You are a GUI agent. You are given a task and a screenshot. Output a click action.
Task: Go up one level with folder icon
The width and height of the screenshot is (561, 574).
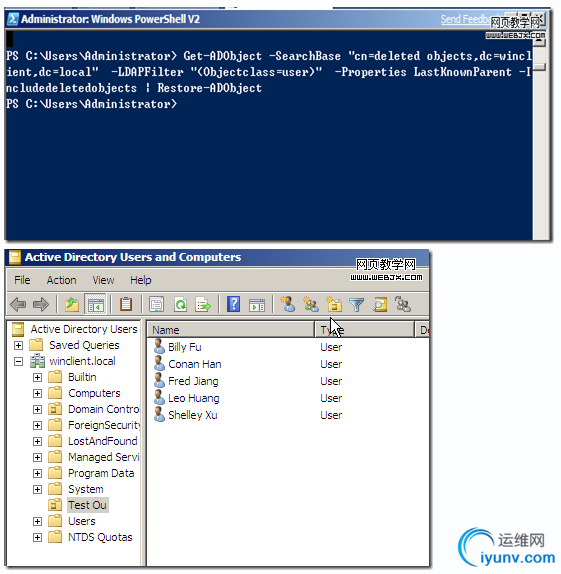[x=72, y=304]
